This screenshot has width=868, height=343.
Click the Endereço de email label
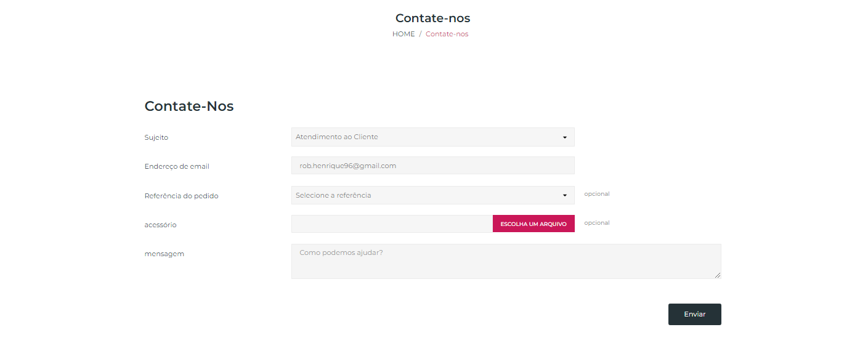[x=177, y=166]
